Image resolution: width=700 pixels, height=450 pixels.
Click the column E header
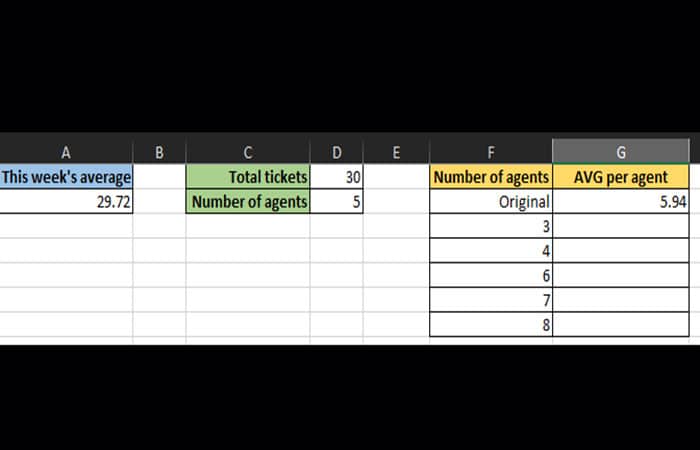tap(396, 152)
